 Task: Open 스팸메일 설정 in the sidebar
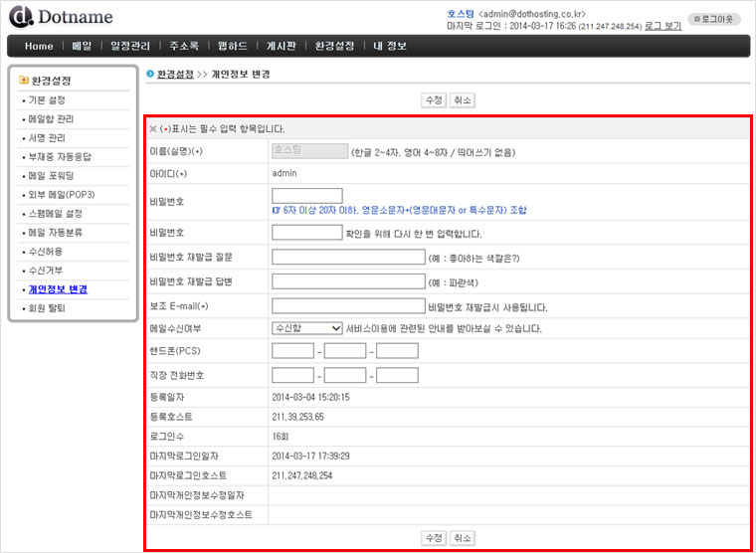point(55,214)
